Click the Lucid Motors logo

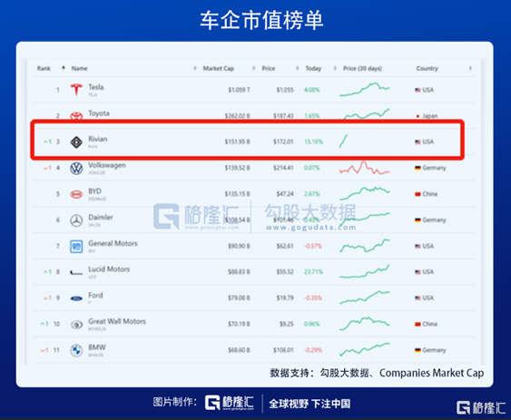[76, 272]
